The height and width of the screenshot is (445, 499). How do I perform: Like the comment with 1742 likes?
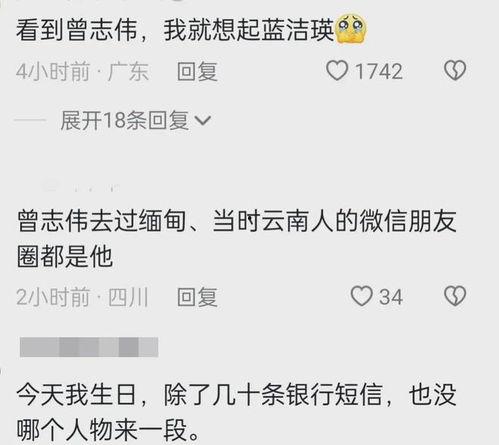coord(337,71)
